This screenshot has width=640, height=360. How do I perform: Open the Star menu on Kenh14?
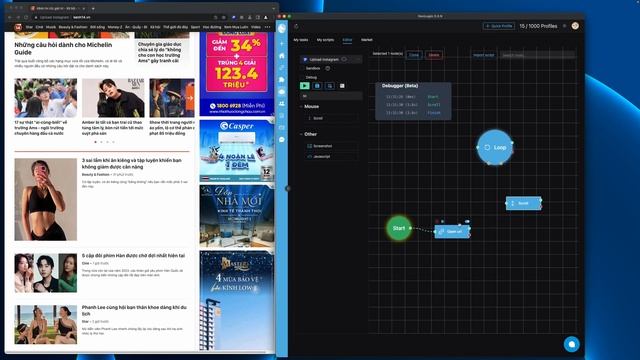click(x=29, y=27)
